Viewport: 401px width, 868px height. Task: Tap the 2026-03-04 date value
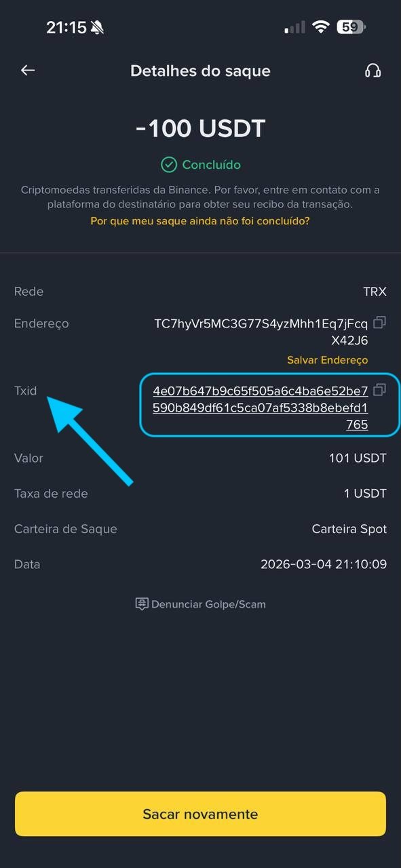[x=324, y=564]
